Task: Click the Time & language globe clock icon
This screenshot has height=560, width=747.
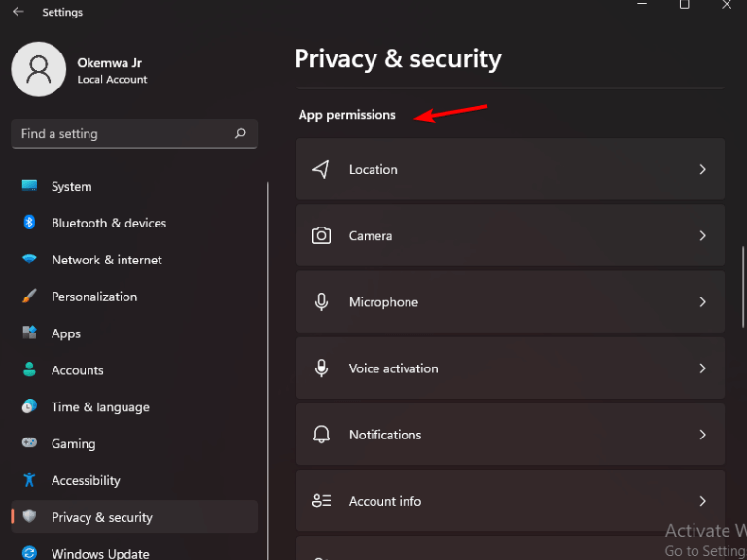Action: 29,406
